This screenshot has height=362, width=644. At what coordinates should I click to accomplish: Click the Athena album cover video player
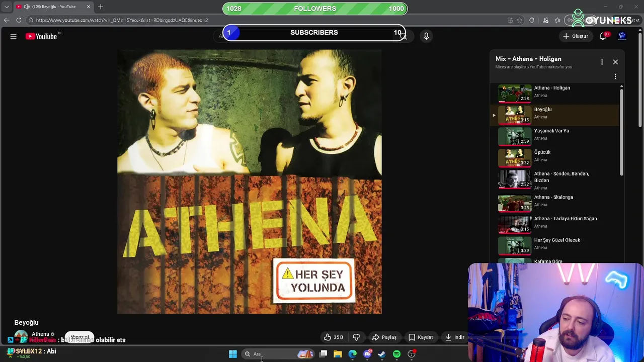(250, 182)
